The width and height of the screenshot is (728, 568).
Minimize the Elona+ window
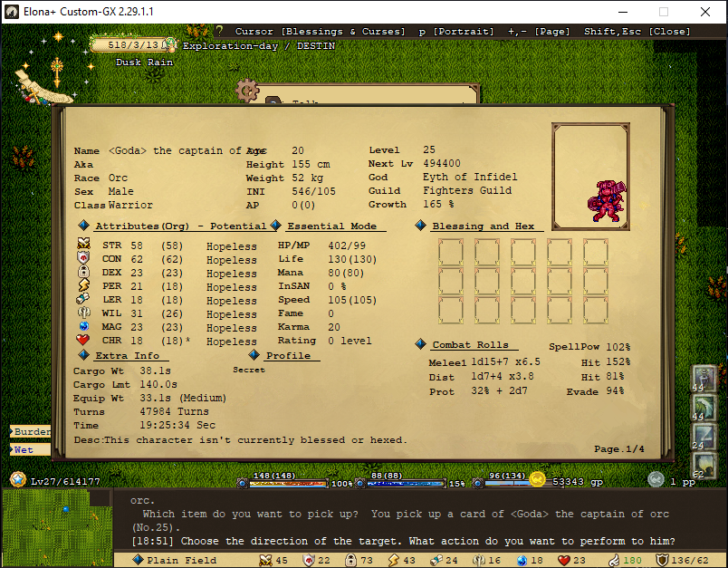[x=623, y=12]
